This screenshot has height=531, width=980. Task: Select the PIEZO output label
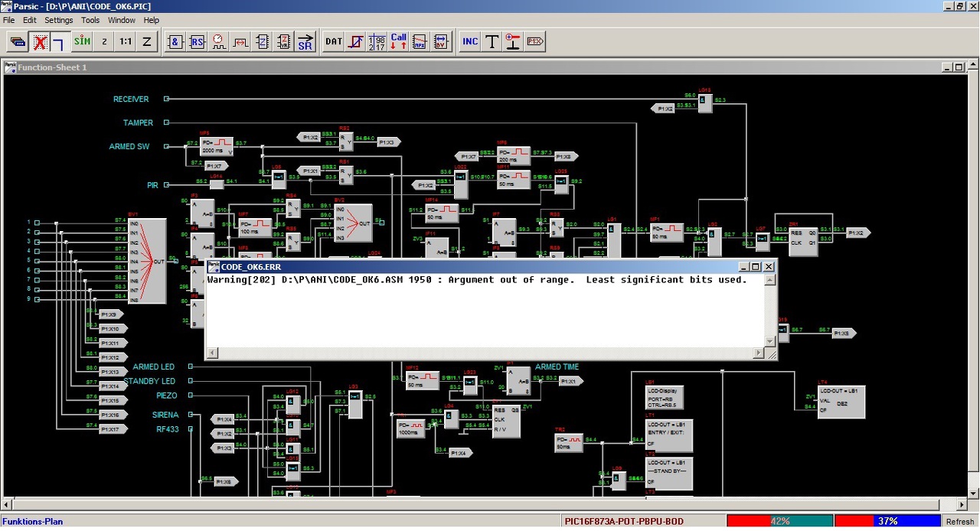[167, 396]
